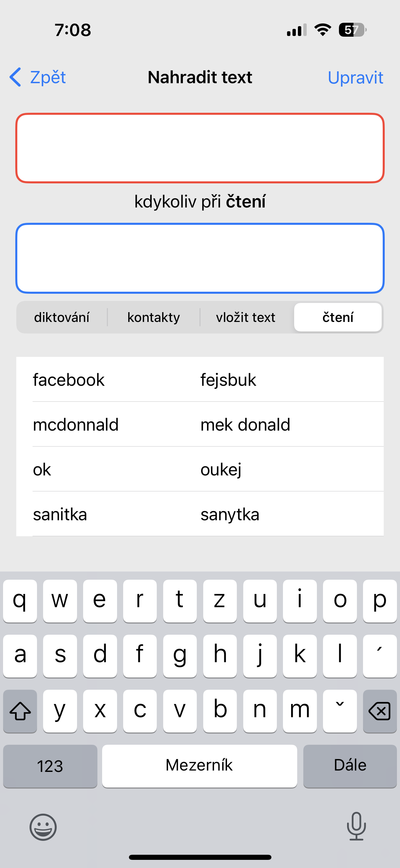Open the facebook replacement entry
400x868 pixels.
[x=200, y=379]
